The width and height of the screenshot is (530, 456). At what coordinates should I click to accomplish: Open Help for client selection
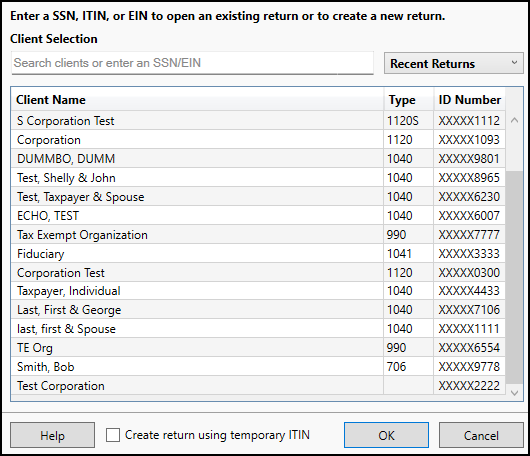(x=52, y=435)
